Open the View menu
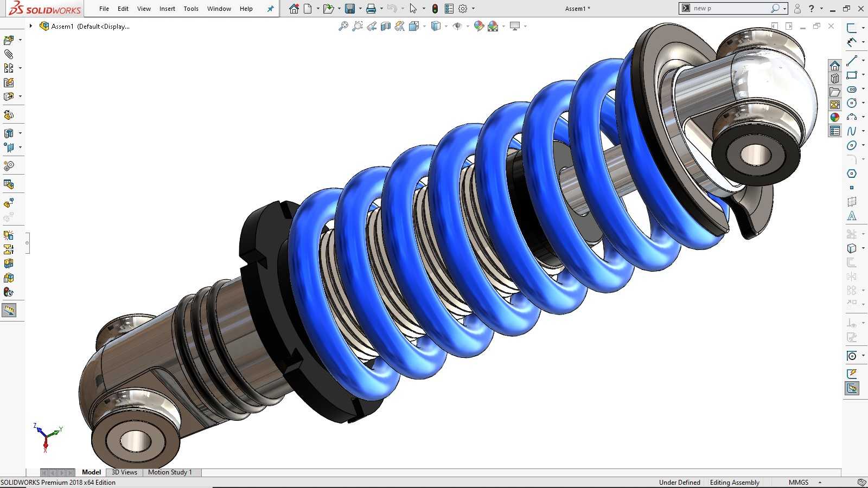 (x=144, y=9)
